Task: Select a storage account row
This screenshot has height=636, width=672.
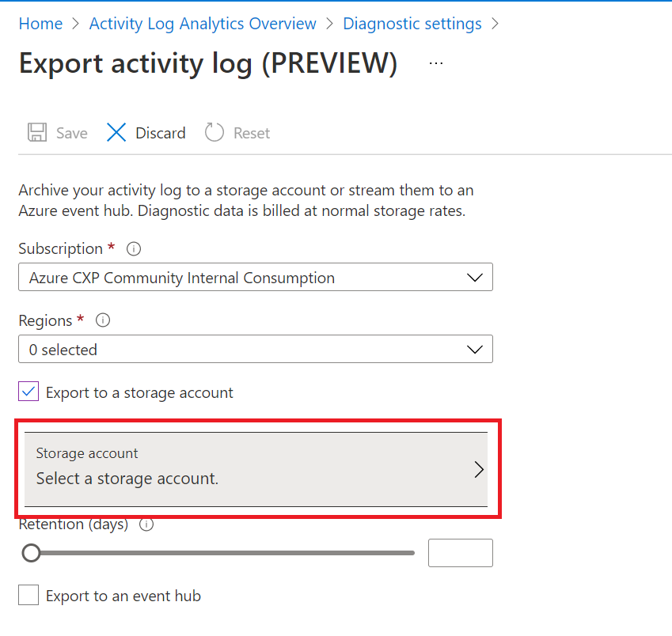Action: 237,469
